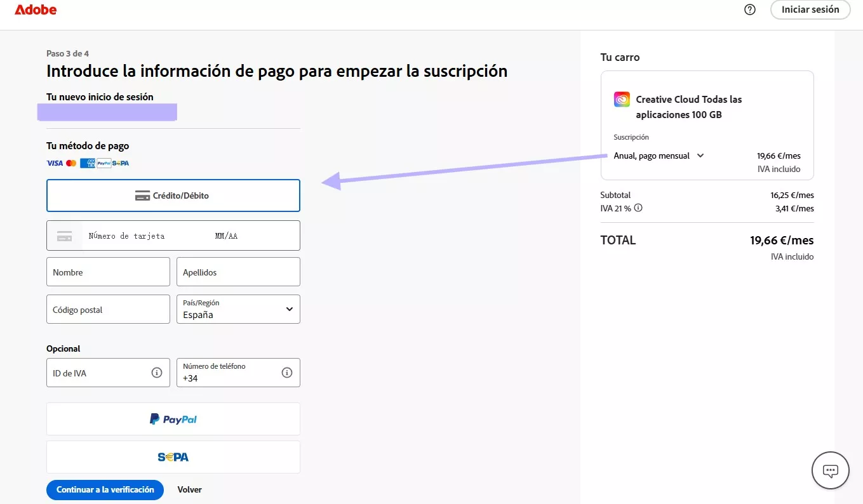Image resolution: width=863 pixels, height=504 pixels.
Task: Click the Creative Cloud product icon
Action: click(x=622, y=99)
